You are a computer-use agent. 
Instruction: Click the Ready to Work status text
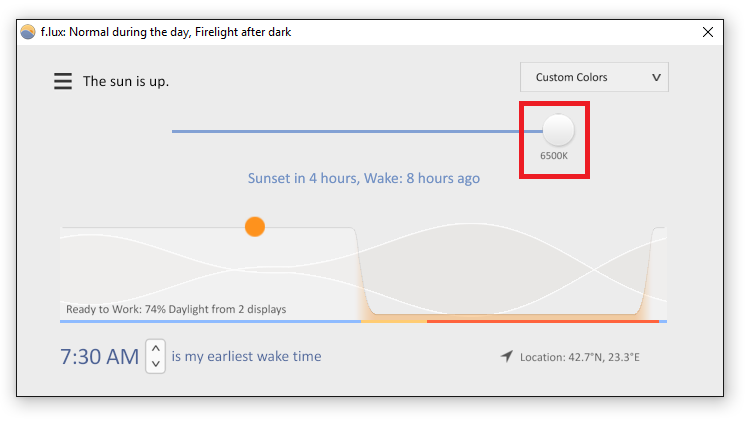pos(176,310)
